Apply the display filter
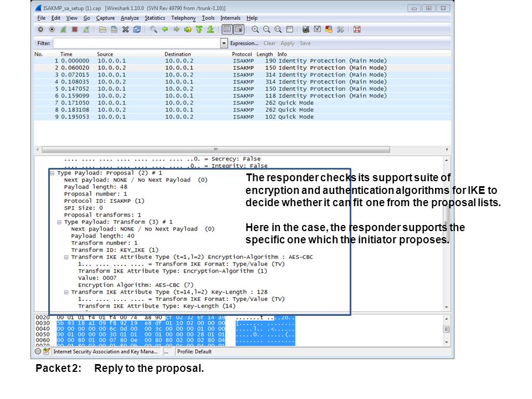 [x=288, y=43]
